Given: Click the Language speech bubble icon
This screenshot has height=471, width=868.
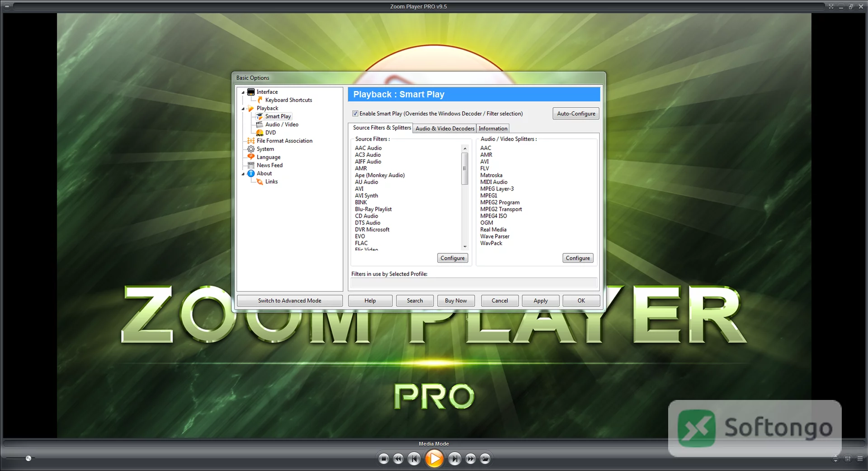Looking at the screenshot, I should tap(251, 157).
